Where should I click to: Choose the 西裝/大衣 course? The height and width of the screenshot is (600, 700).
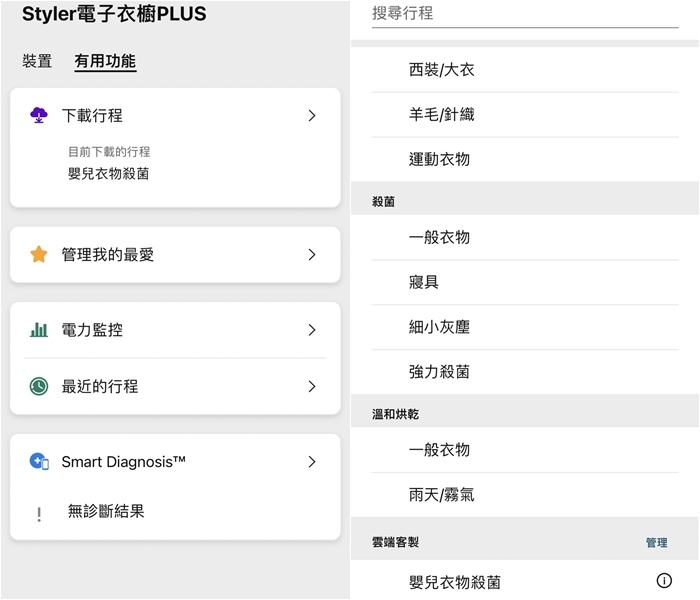tap(441, 70)
